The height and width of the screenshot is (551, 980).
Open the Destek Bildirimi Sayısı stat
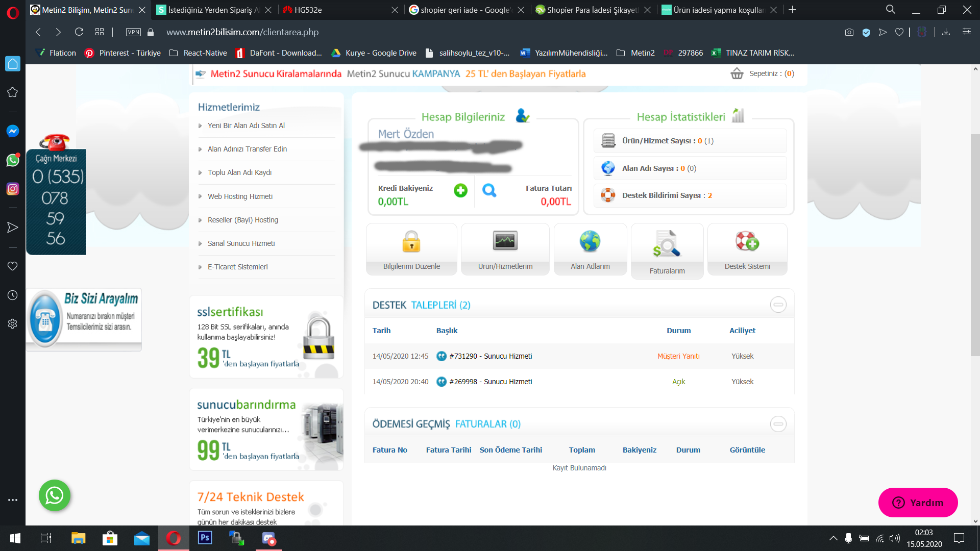tap(690, 195)
